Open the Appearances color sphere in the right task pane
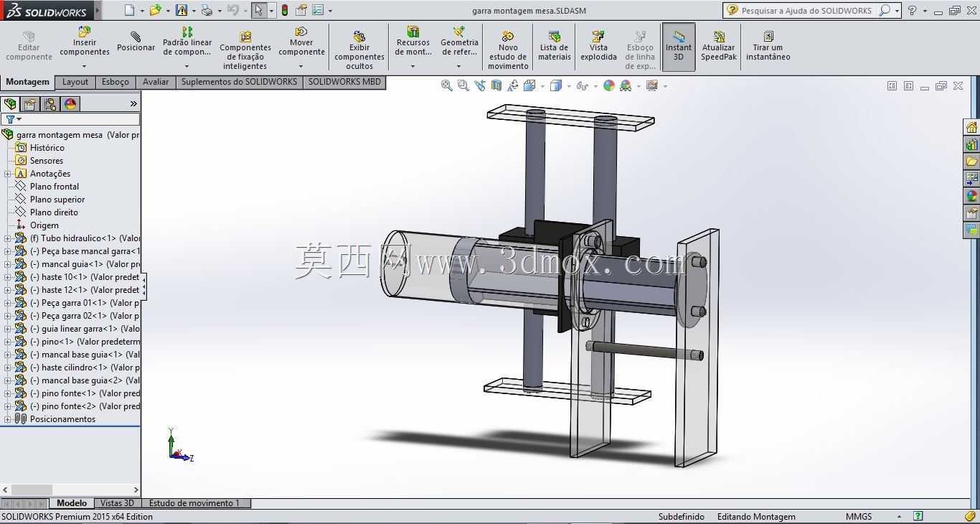980x524 pixels. 972,196
